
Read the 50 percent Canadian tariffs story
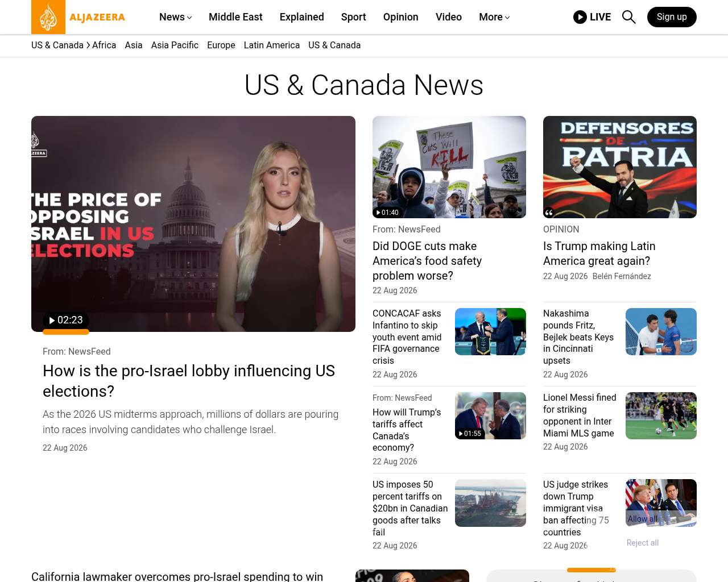point(410,508)
